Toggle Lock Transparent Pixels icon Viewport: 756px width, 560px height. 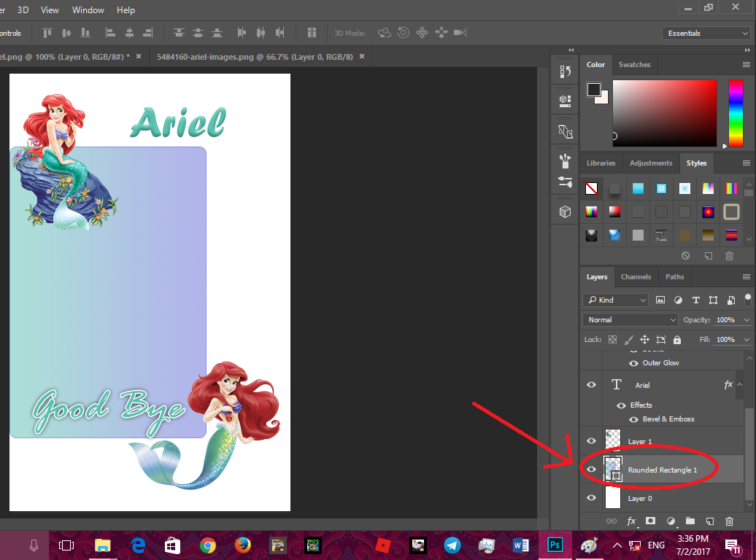click(x=612, y=340)
